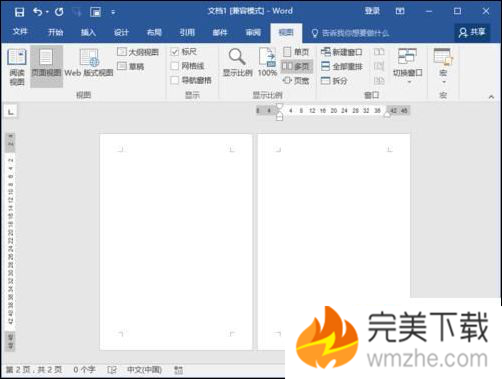Open the Macros button
The image size is (502, 379).
pyautogui.click(x=443, y=66)
